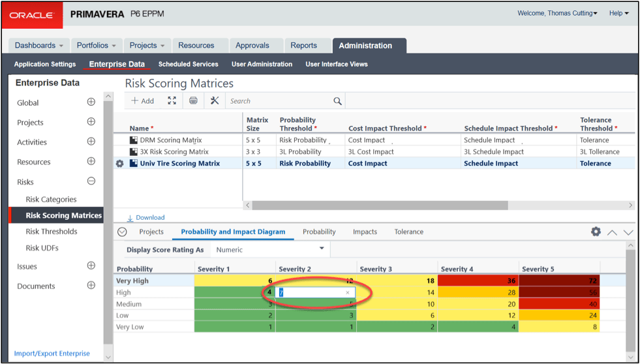The height and width of the screenshot is (364, 640).
Task: Open User Interface Views
Action: (337, 64)
